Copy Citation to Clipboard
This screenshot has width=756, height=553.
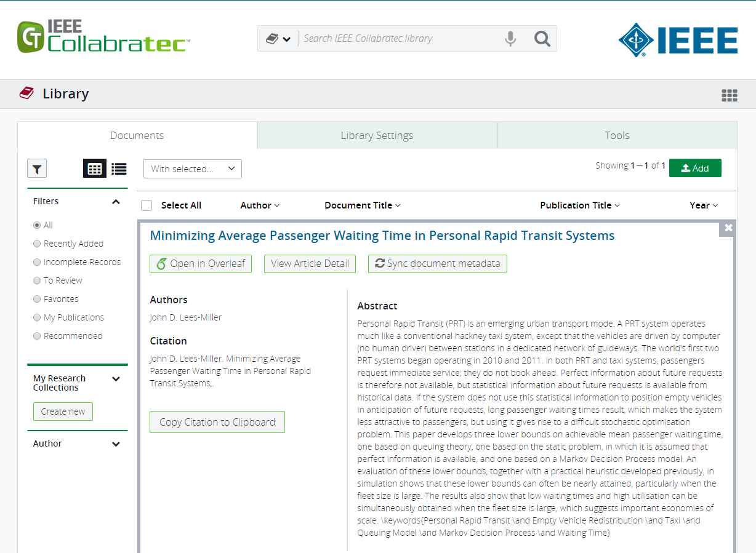point(217,422)
